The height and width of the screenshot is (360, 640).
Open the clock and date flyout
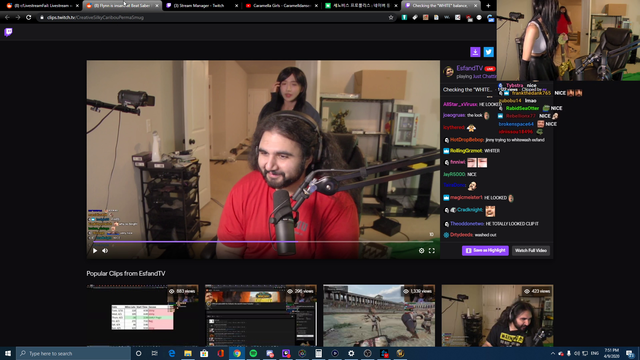point(611,353)
